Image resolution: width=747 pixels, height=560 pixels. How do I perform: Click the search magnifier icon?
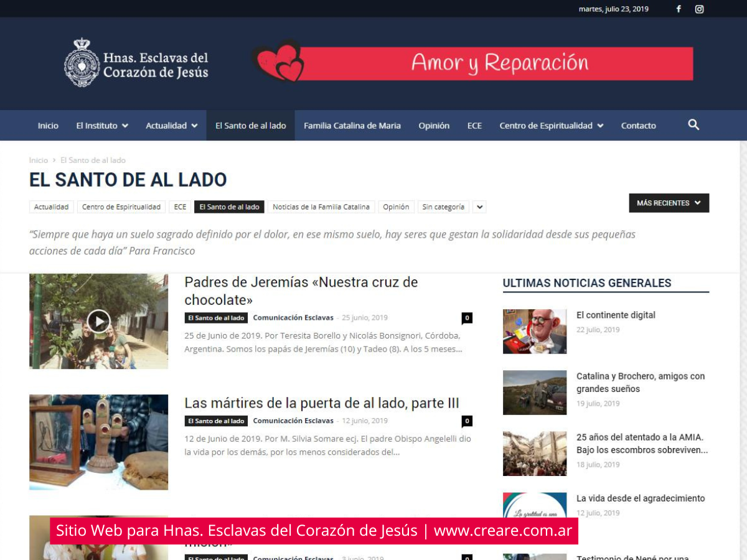point(693,125)
